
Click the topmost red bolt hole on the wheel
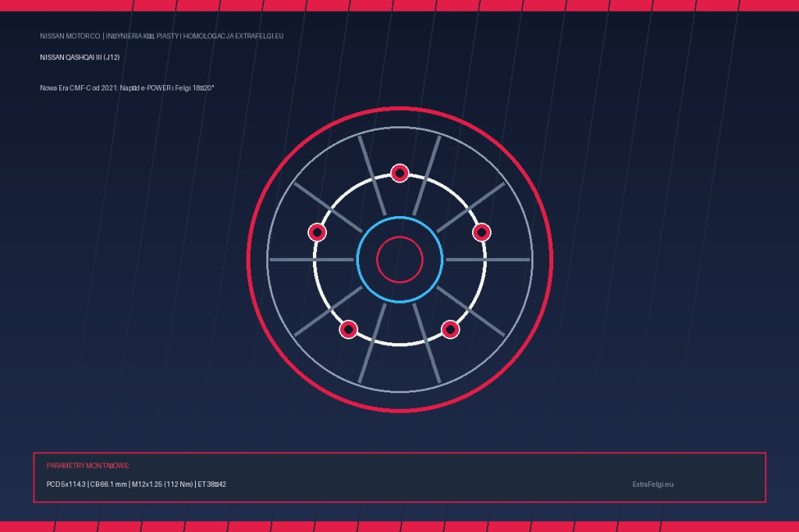click(399, 173)
